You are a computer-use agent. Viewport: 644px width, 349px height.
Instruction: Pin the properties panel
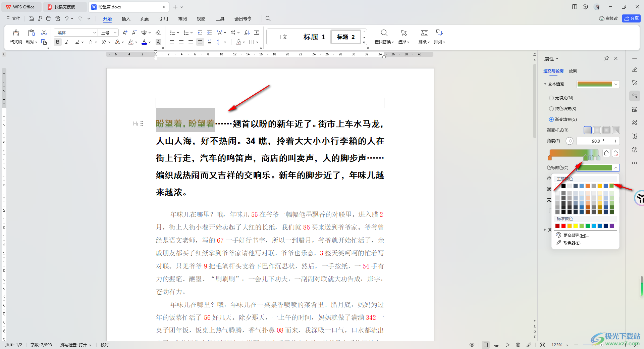(x=606, y=58)
